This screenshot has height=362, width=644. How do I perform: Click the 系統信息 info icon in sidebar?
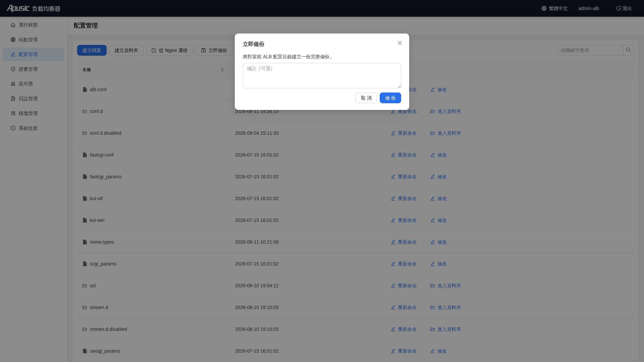click(x=13, y=128)
